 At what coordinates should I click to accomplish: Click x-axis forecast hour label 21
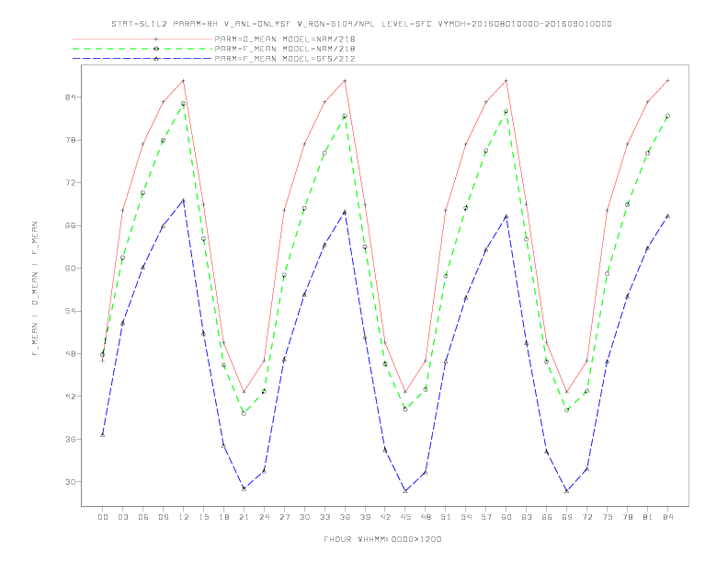click(244, 517)
